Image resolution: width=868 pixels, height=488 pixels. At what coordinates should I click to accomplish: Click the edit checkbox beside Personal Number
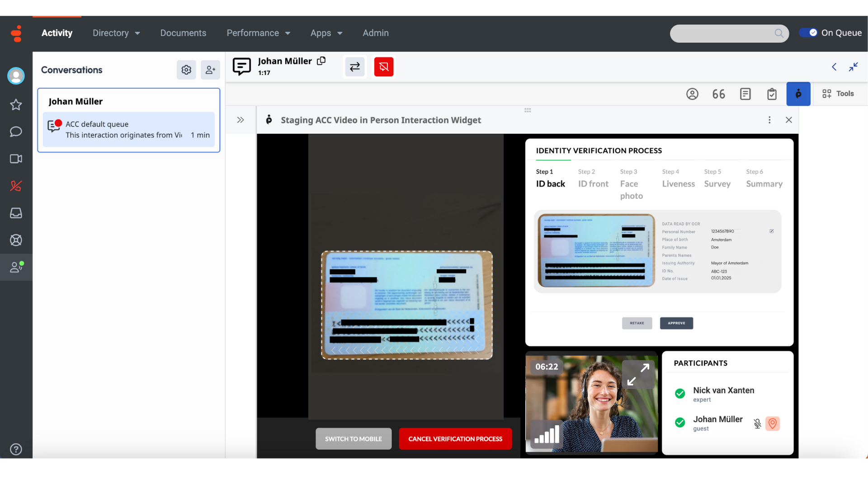point(772,231)
